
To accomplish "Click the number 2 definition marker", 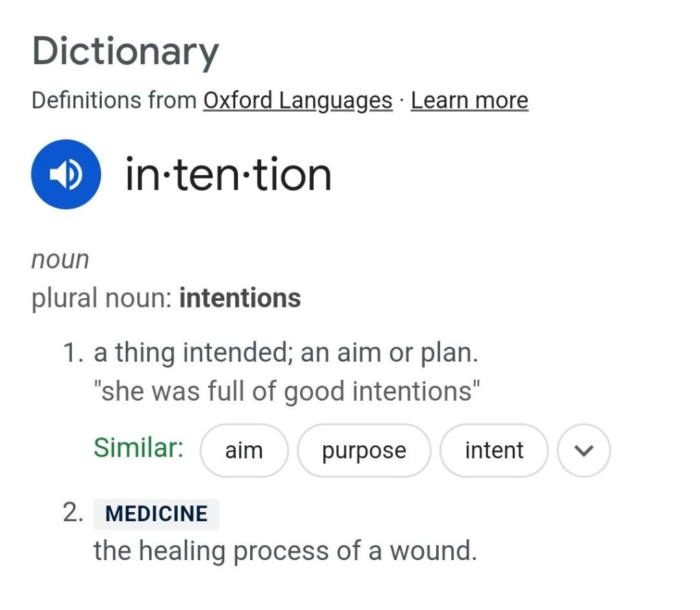I will 72,513.
